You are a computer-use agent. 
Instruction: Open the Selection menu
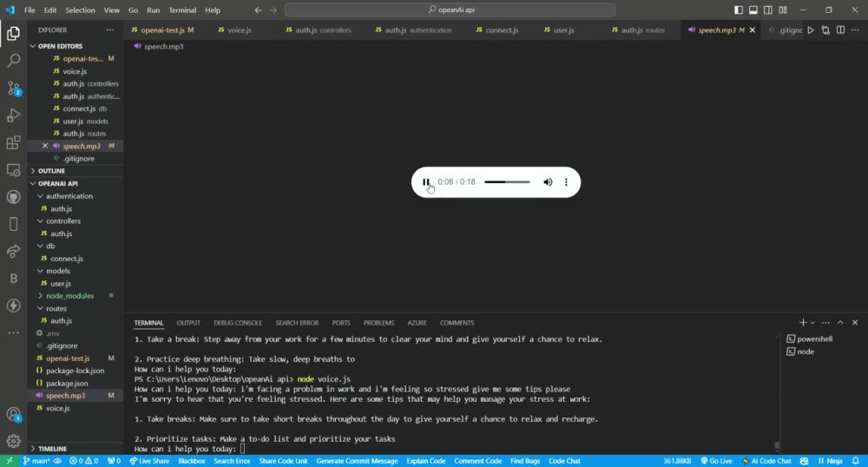(80, 10)
